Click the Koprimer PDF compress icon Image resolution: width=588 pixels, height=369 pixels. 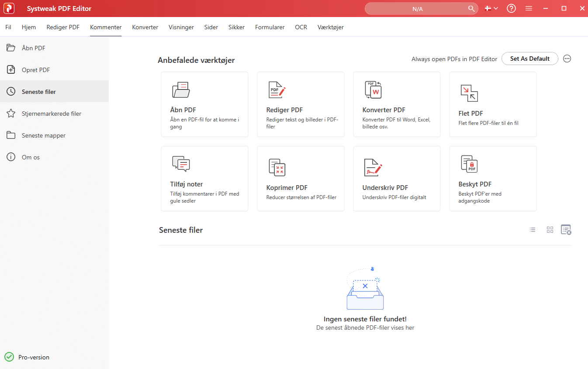(x=277, y=167)
